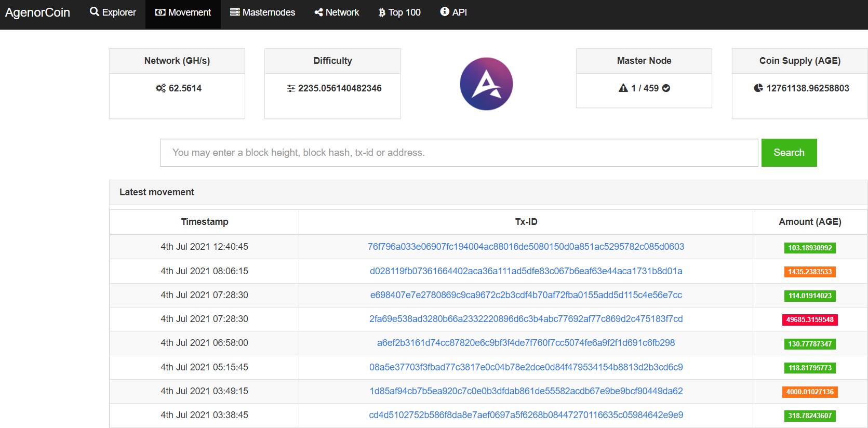Focus the block height search field
Image resolution: width=868 pixels, height=428 pixels.
point(459,153)
